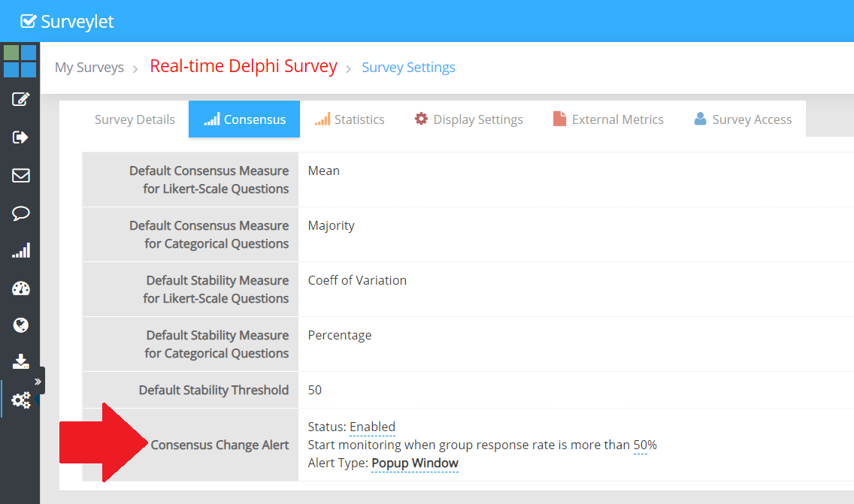The width and height of the screenshot is (854, 504).
Task: Open the edit survey pencil icon
Action: [20, 99]
